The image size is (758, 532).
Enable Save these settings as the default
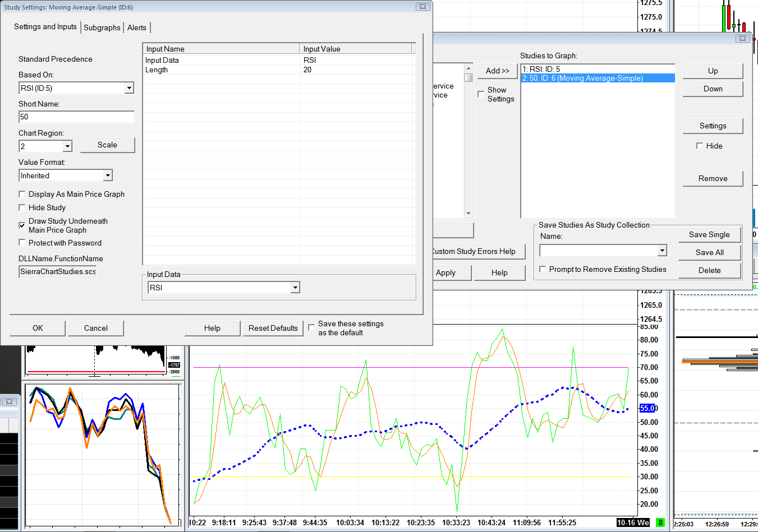point(311,327)
